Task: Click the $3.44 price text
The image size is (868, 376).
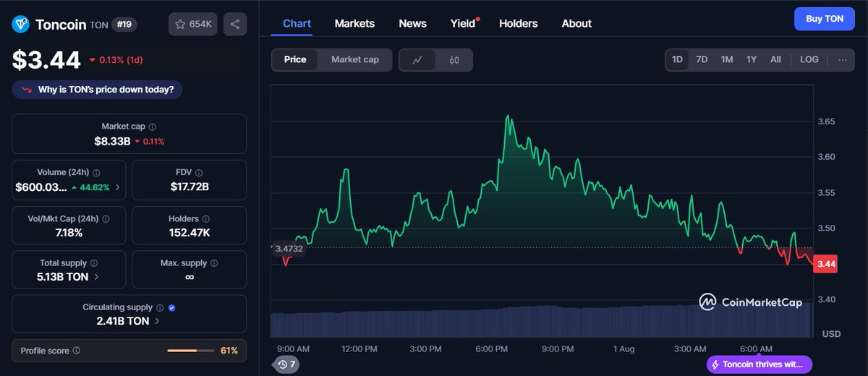Action: (46, 60)
